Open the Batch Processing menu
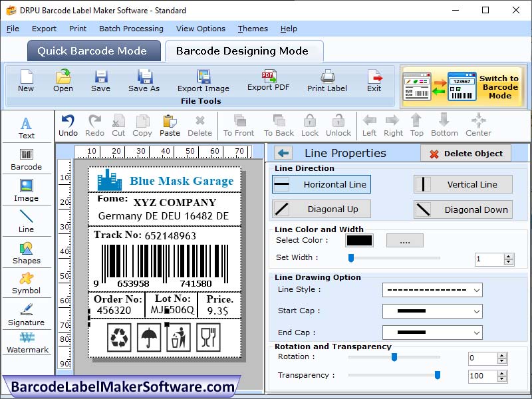Image resolution: width=532 pixels, height=399 pixels. 131,29
